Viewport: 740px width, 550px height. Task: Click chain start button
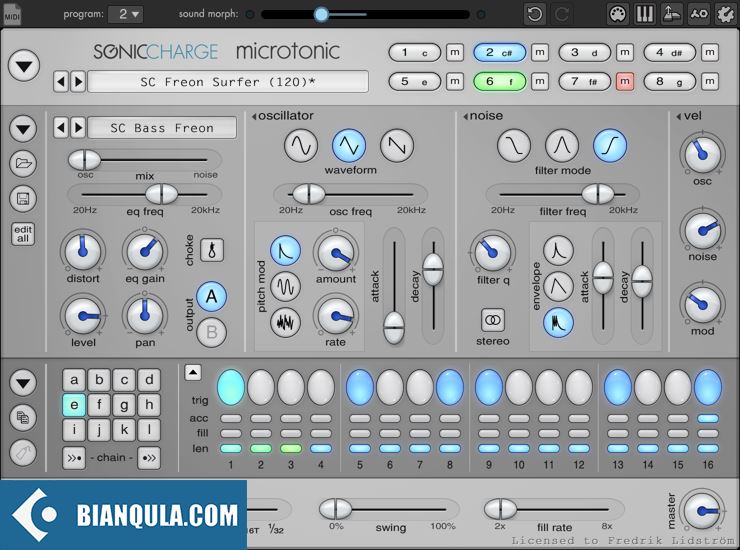(74, 457)
